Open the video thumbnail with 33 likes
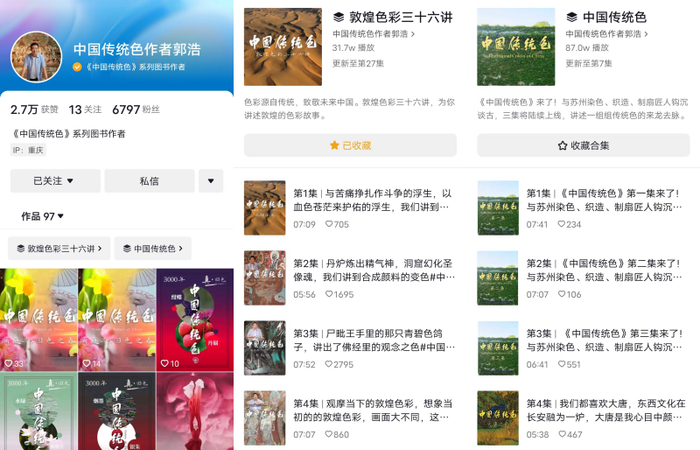Image resolution: width=700 pixels, height=450 pixels. pyautogui.click(x=39, y=320)
